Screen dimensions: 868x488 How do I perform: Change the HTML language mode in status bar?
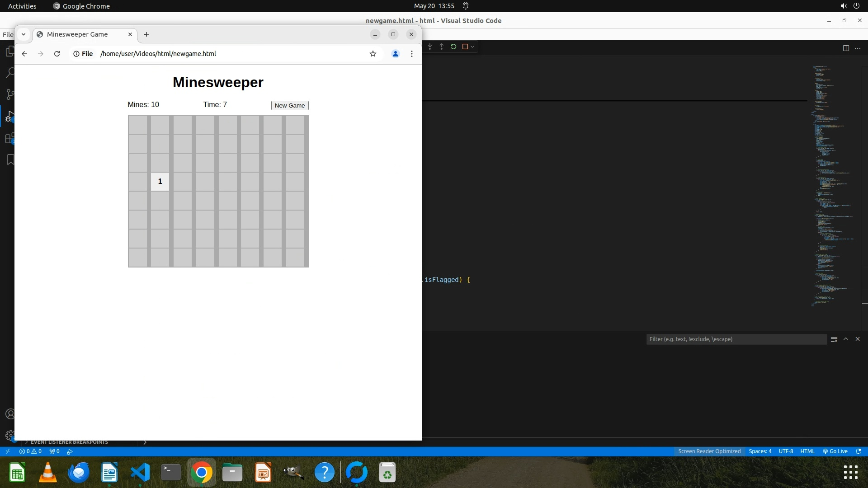tap(807, 451)
